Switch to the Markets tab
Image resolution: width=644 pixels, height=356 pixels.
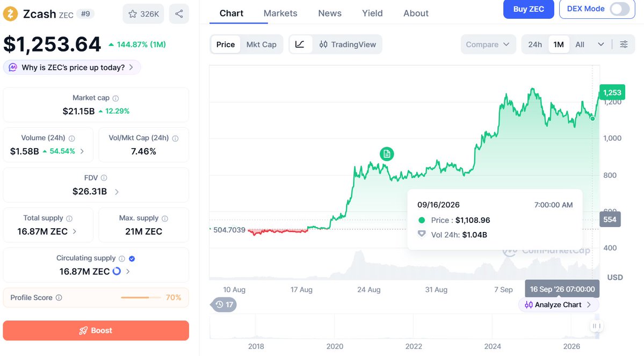(x=280, y=13)
